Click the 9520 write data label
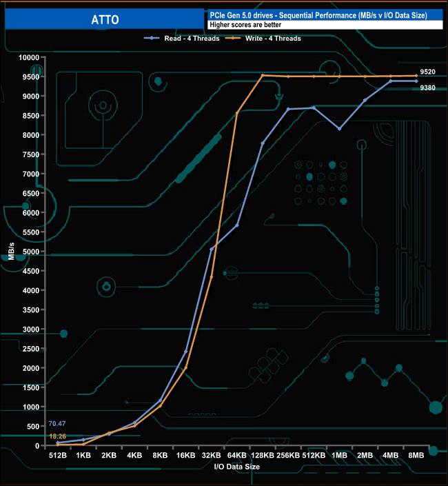 (x=428, y=71)
